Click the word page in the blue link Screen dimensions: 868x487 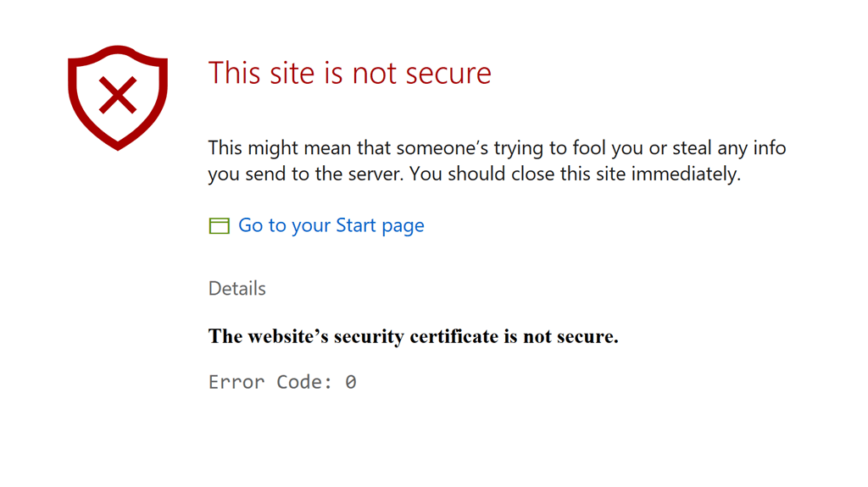[403, 226]
